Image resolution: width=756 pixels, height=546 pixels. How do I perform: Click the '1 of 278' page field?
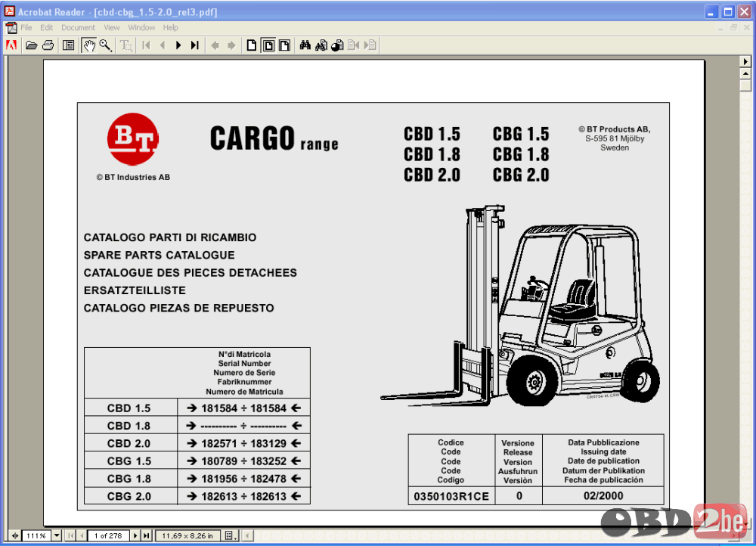click(x=108, y=535)
